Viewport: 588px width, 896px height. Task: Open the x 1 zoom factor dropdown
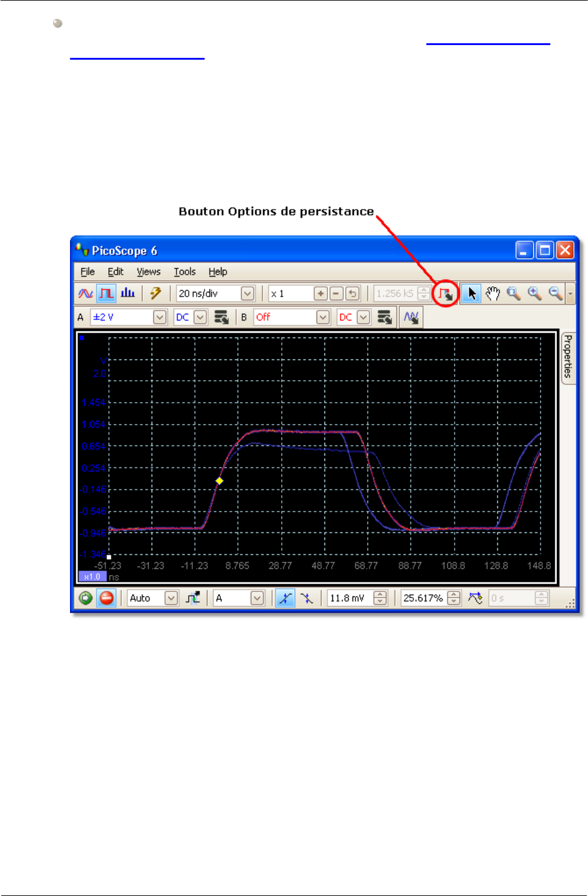point(290,294)
